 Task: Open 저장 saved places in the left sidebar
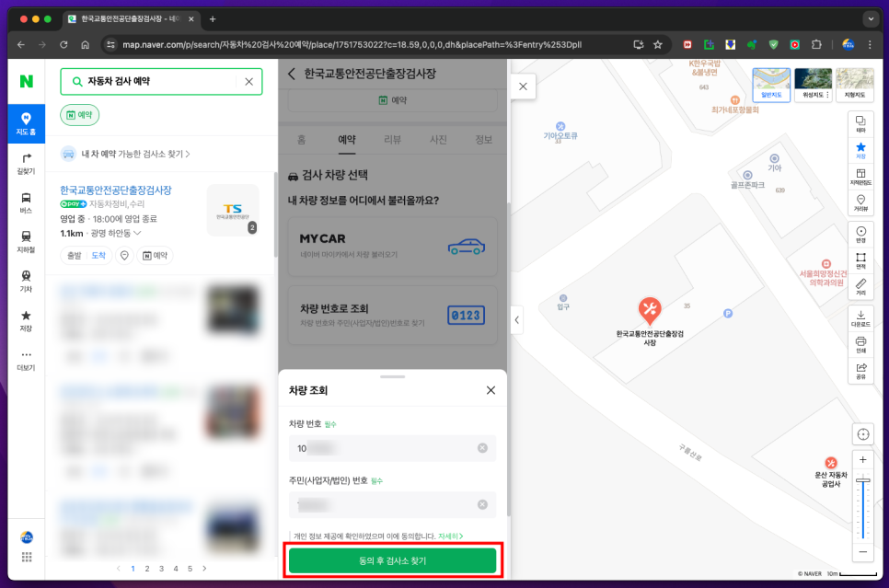tap(26, 320)
